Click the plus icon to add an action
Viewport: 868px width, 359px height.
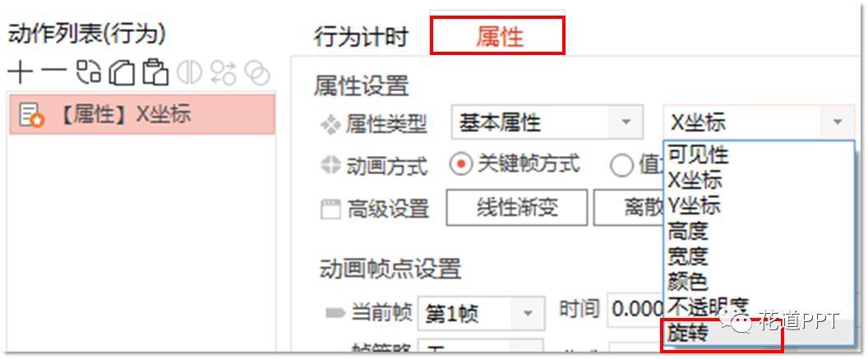(21, 72)
